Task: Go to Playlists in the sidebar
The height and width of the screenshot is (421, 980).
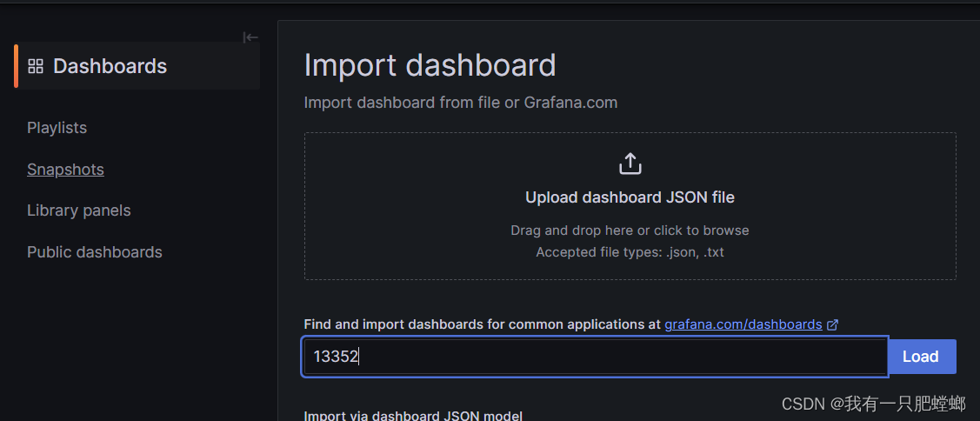Action: (57, 128)
